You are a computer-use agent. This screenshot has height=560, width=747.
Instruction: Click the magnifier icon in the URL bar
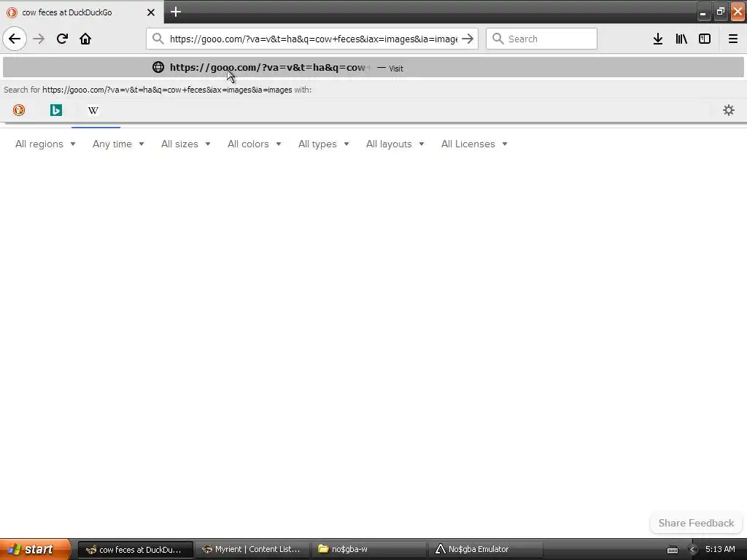[x=158, y=39]
